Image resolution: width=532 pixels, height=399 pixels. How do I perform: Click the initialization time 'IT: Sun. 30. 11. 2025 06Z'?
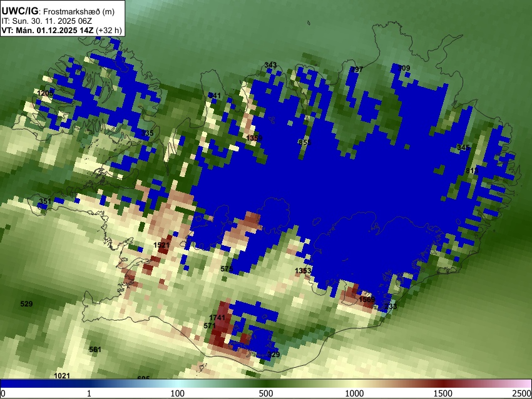click(x=46, y=21)
